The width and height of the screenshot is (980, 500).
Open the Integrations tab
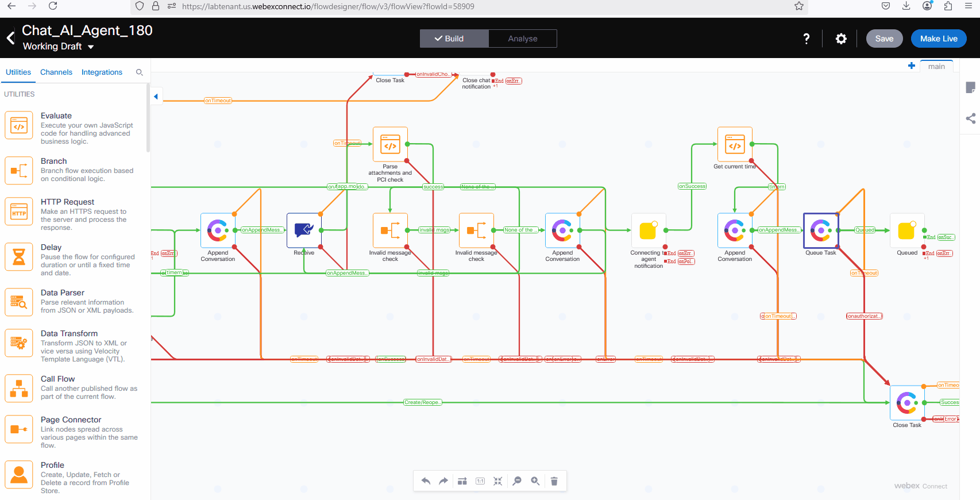(102, 72)
